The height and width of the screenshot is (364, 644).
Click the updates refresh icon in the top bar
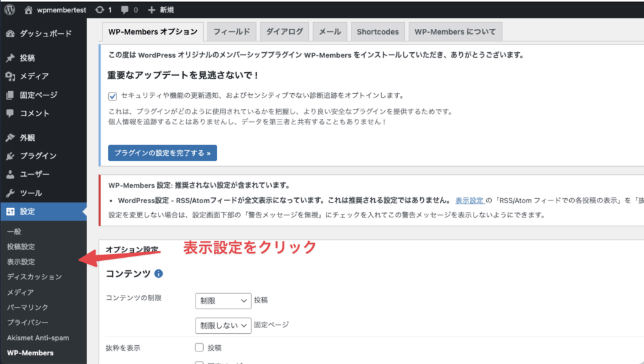coord(101,9)
